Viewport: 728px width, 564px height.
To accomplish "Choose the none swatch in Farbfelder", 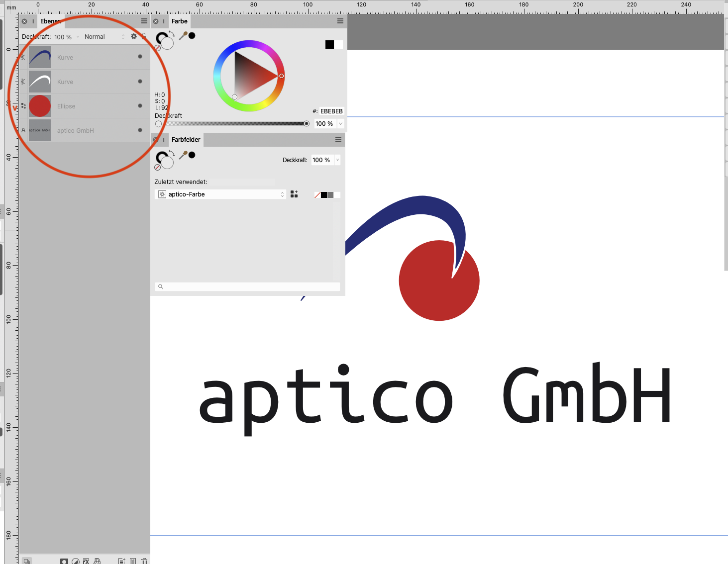I will [x=317, y=195].
